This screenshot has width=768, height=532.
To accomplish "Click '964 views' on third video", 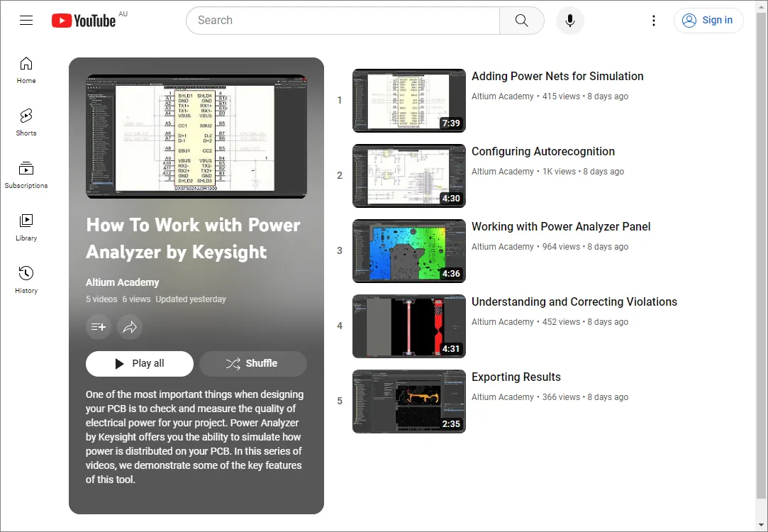I will (x=561, y=247).
